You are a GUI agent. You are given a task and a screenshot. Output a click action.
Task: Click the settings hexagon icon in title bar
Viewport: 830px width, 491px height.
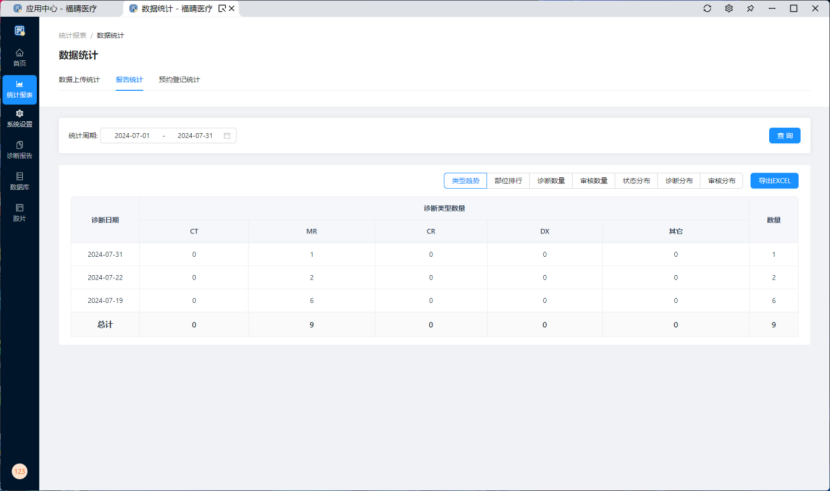pyautogui.click(x=729, y=8)
